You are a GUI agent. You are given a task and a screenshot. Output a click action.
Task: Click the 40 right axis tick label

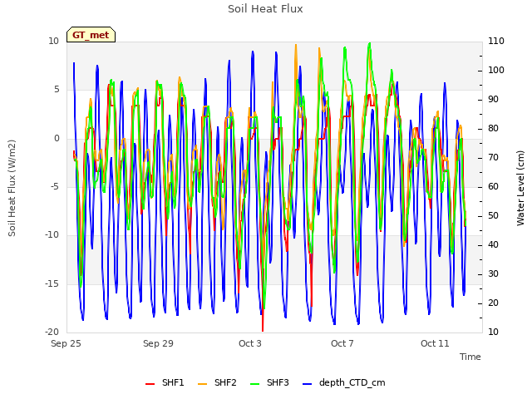coord(493,245)
